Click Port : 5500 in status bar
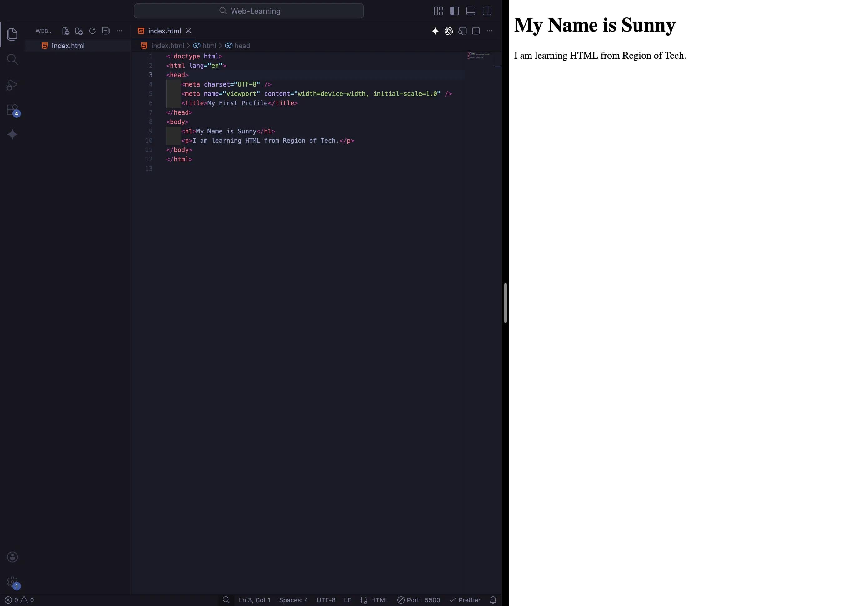Viewport: 868px width, 606px height. click(419, 600)
